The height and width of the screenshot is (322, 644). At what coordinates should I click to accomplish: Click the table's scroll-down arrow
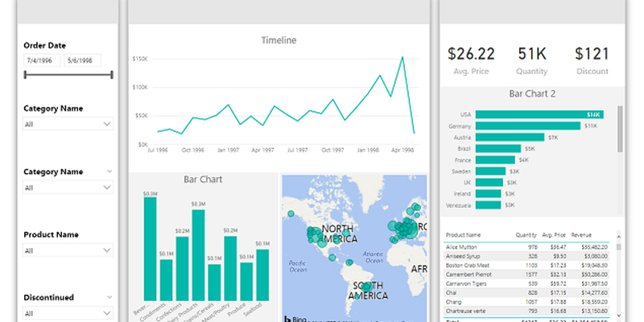[x=618, y=314]
